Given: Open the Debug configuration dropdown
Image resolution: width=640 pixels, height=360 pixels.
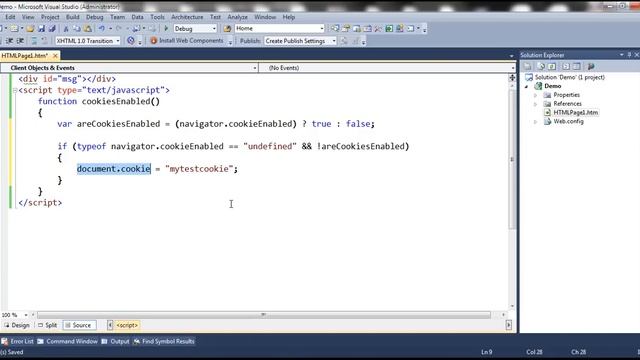Looking at the screenshot, I should pyautogui.click(x=214, y=29).
